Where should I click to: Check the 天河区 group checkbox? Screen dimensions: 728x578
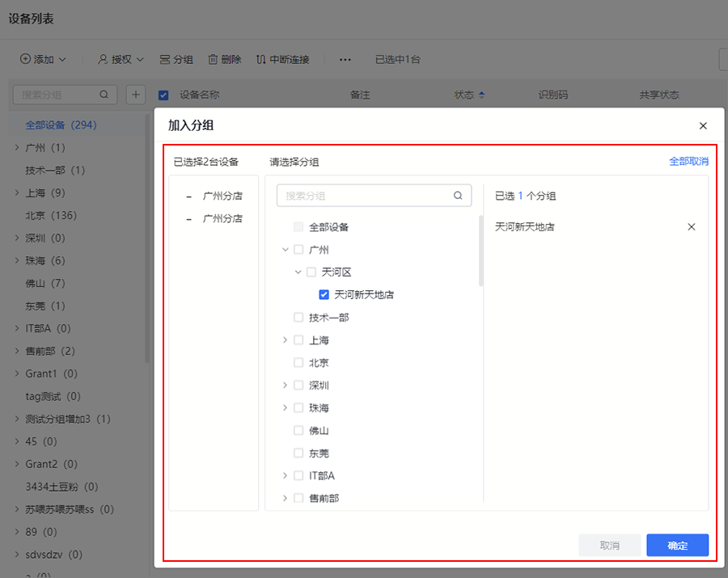(x=311, y=272)
